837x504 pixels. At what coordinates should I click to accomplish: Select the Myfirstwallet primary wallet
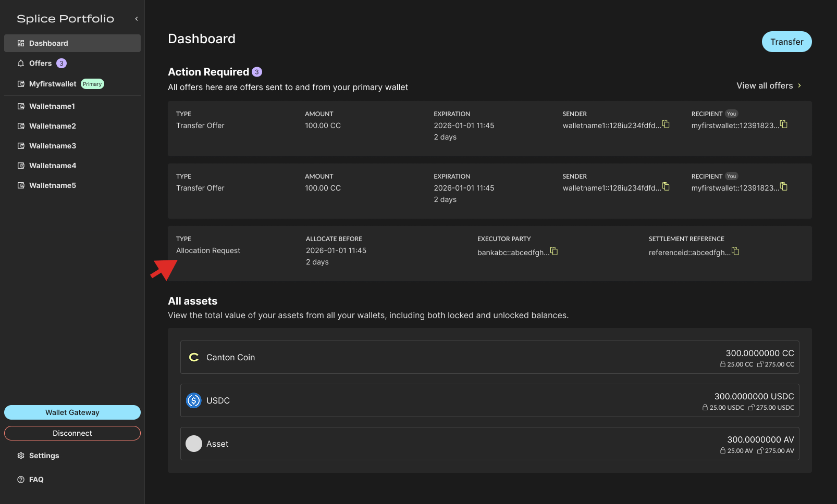(x=72, y=84)
